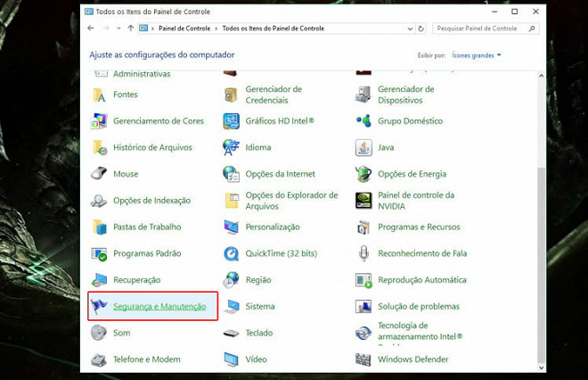Click the Telefone e Modem icon

(x=100, y=359)
